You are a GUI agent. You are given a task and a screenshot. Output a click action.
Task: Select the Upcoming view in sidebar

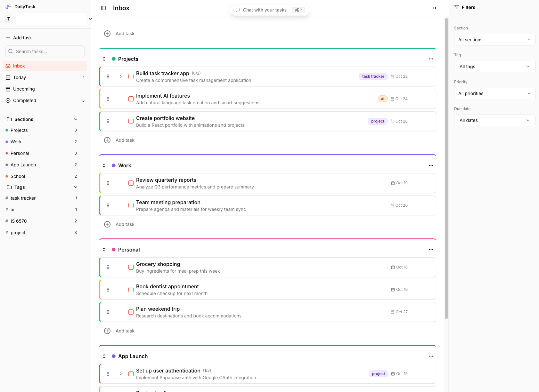coord(23,89)
